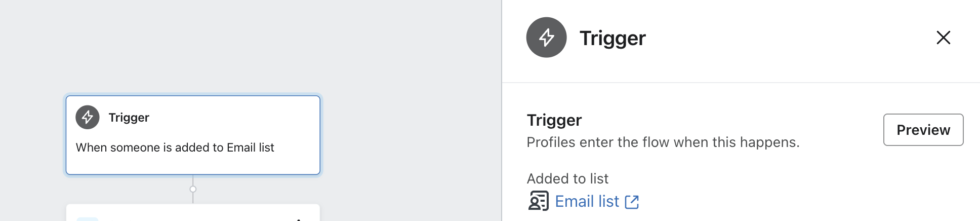Click the icon at right edge of the lower step card
Screen dimensions: 980x221
(299, 218)
